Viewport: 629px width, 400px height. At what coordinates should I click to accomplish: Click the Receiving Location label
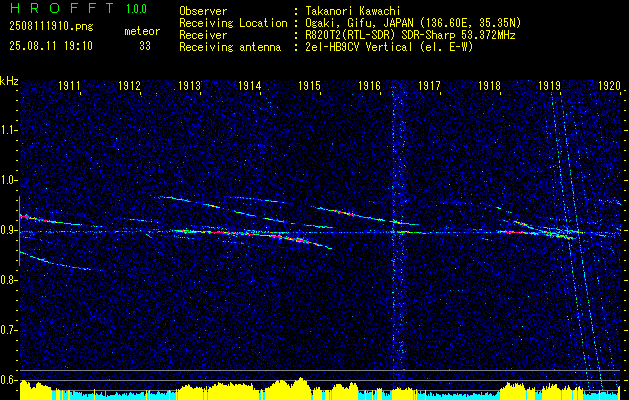tap(233, 23)
